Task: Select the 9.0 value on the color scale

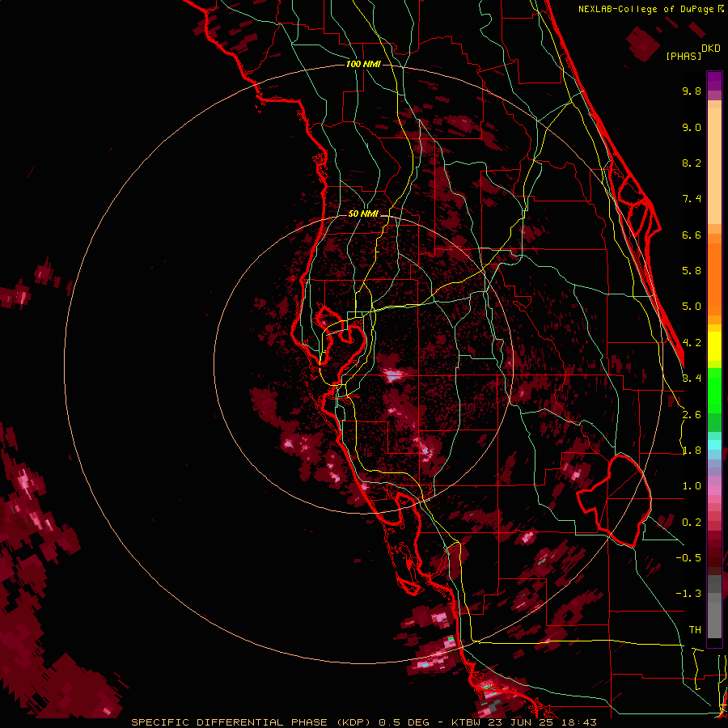Action: click(x=692, y=127)
